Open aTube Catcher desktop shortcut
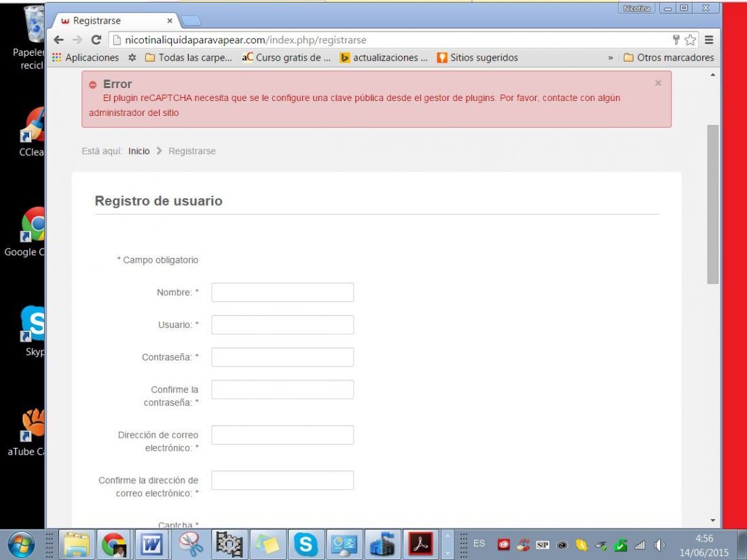This screenshot has width=747, height=560. [x=26, y=432]
